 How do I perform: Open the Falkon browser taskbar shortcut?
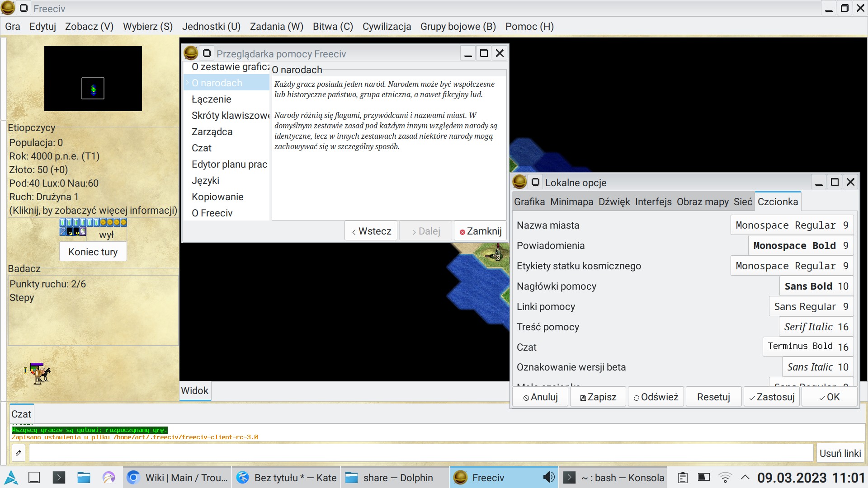click(109, 478)
